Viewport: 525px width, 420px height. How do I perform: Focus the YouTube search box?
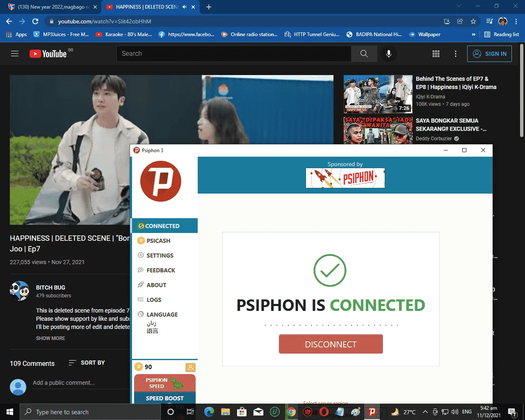pyautogui.click(x=234, y=53)
